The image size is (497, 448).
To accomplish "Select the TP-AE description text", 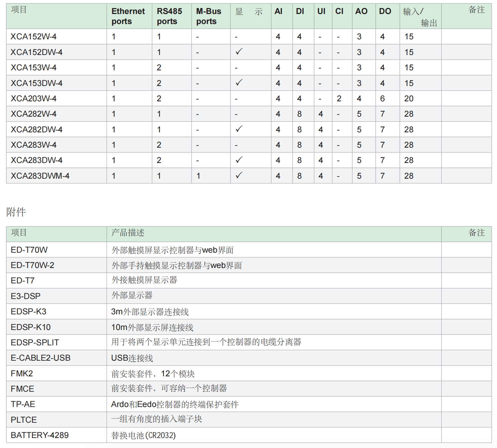I will (175, 405).
